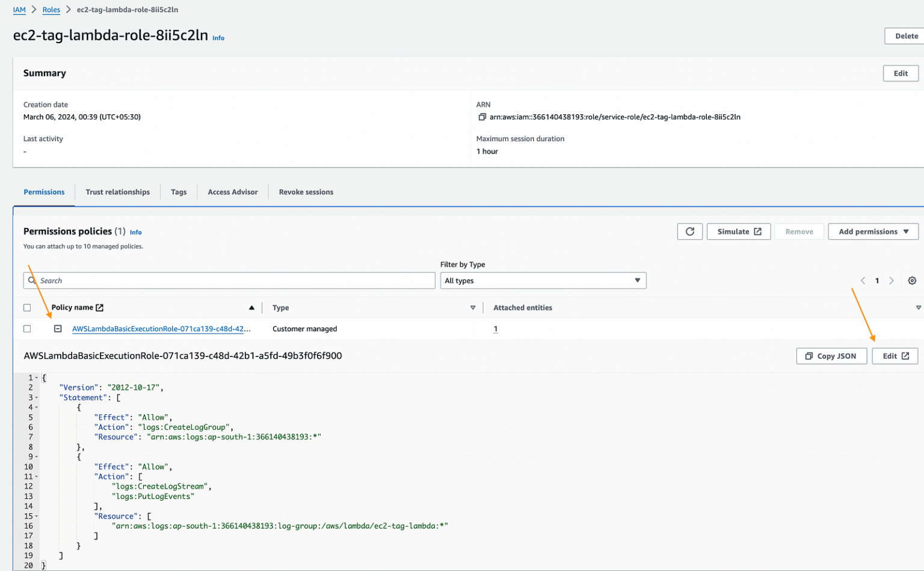This screenshot has width=924, height=571.
Task: Click Edit button in Summary section
Action: pos(901,73)
